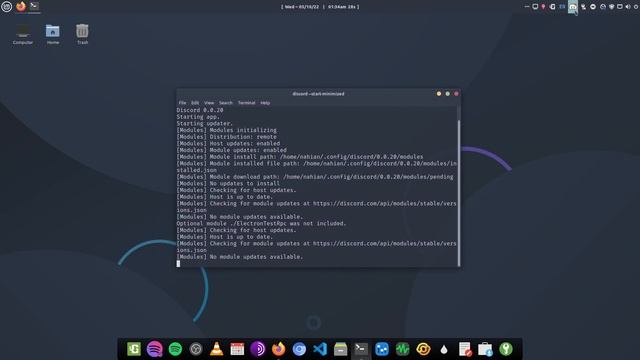
Task: Select the Terminal icon in the dock
Action: [x=361, y=349]
